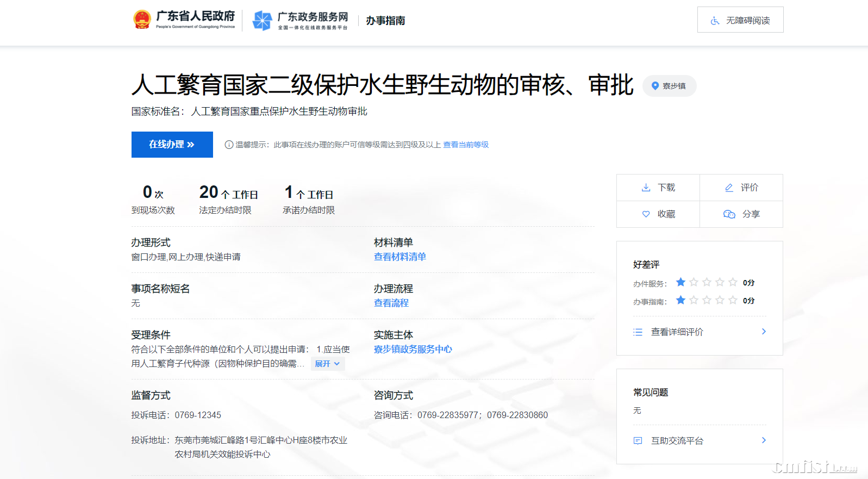Open the 查看材料清单 link

[x=399, y=257]
